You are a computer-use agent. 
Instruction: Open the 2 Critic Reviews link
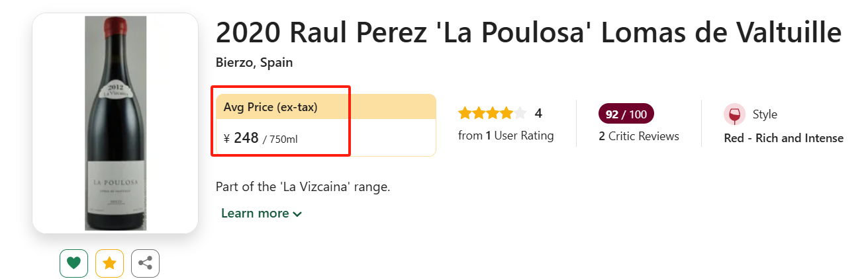tap(639, 136)
